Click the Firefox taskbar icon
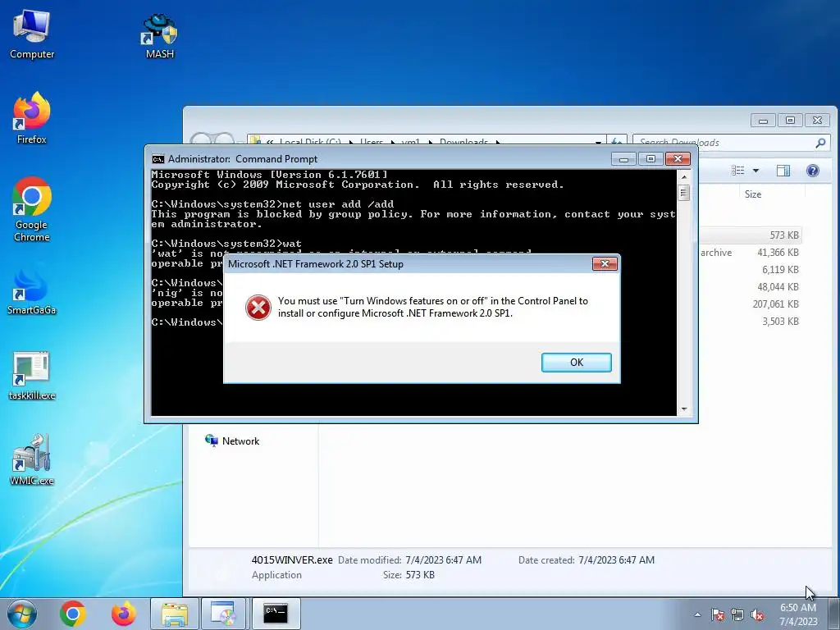 pos(123,614)
